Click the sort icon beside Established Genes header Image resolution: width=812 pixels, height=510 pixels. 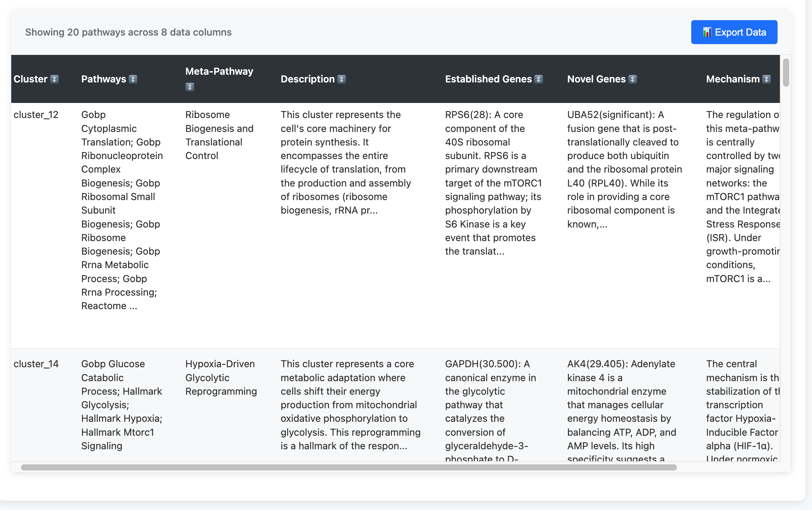click(x=539, y=79)
